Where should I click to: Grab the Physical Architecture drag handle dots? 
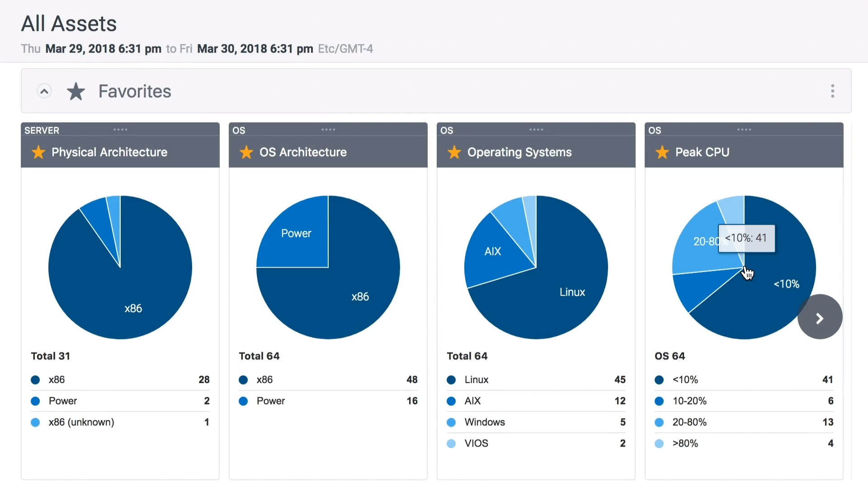120,130
